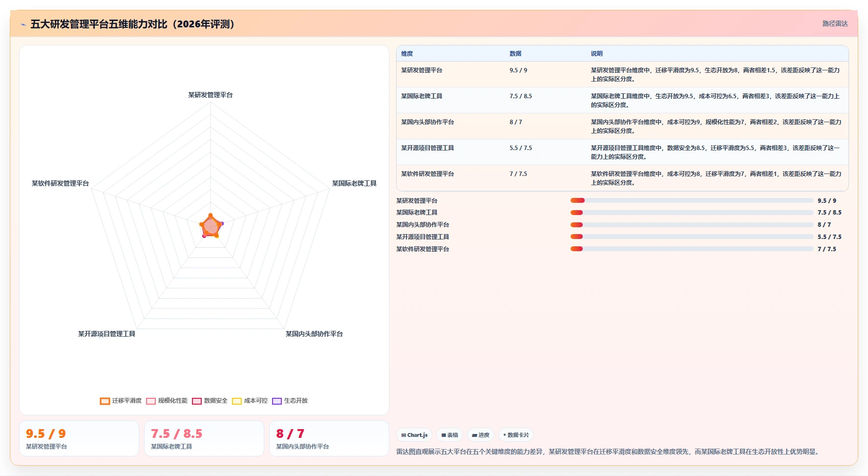Click the radar polygon at chart center
The width and height of the screenshot is (868, 476).
[211, 226]
